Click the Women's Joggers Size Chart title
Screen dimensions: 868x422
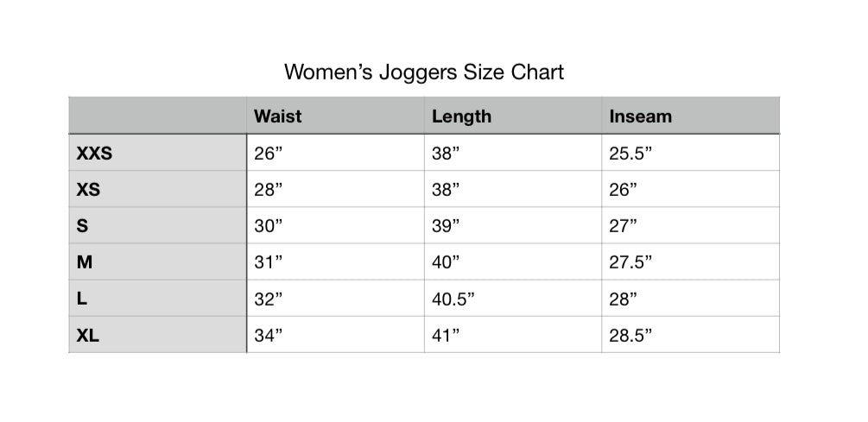click(x=424, y=72)
